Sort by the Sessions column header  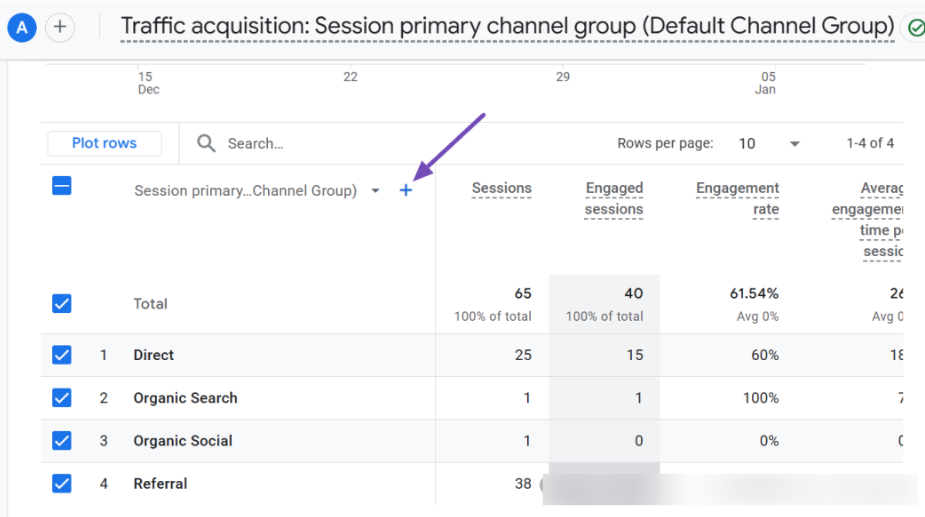[501, 188]
